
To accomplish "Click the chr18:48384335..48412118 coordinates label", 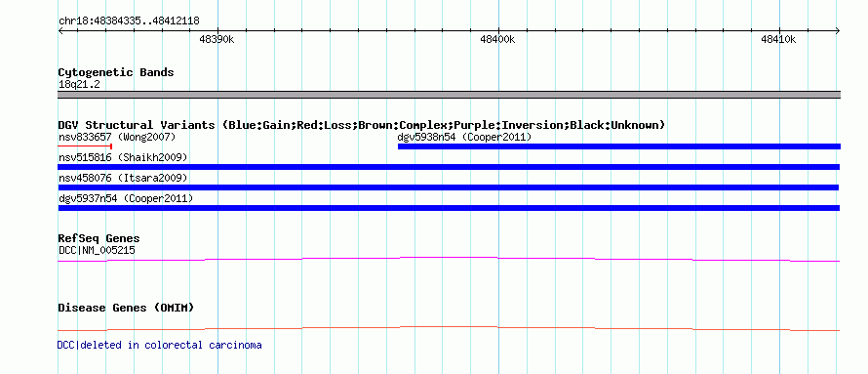I will pyautogui.click(x=129, y=21).
